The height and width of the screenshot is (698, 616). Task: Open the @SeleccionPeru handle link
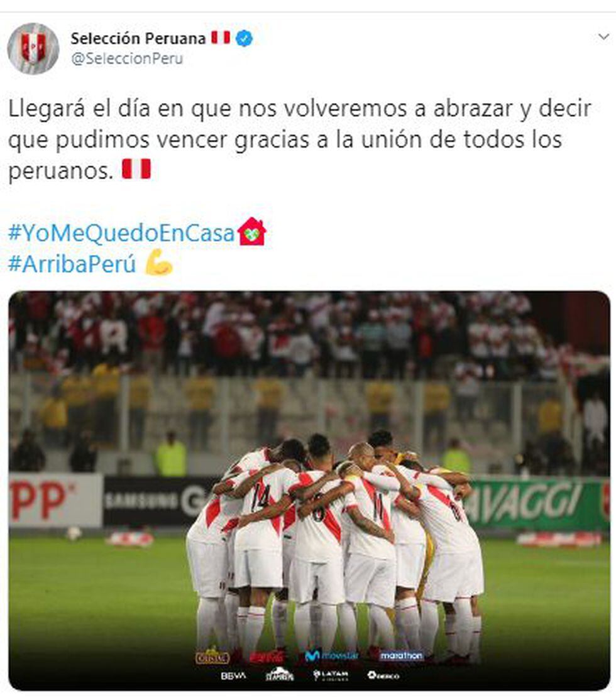pyautogui.click(x=127, y=59)
